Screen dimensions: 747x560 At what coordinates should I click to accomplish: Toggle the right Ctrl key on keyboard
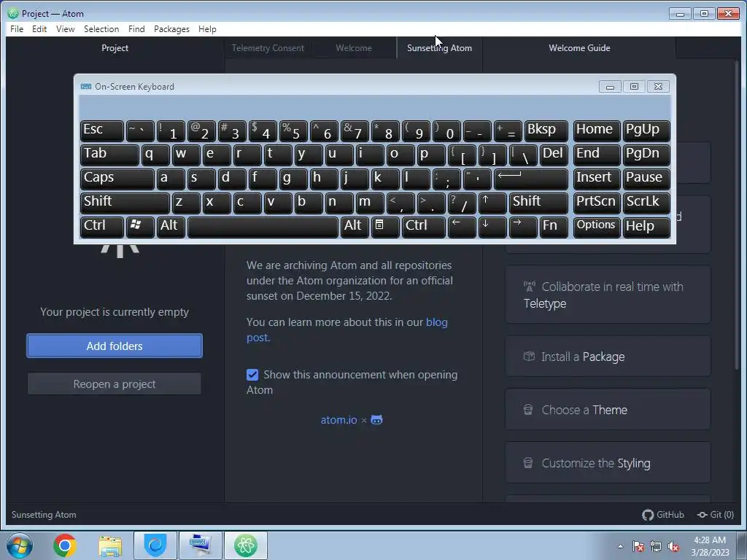point(424,227)
